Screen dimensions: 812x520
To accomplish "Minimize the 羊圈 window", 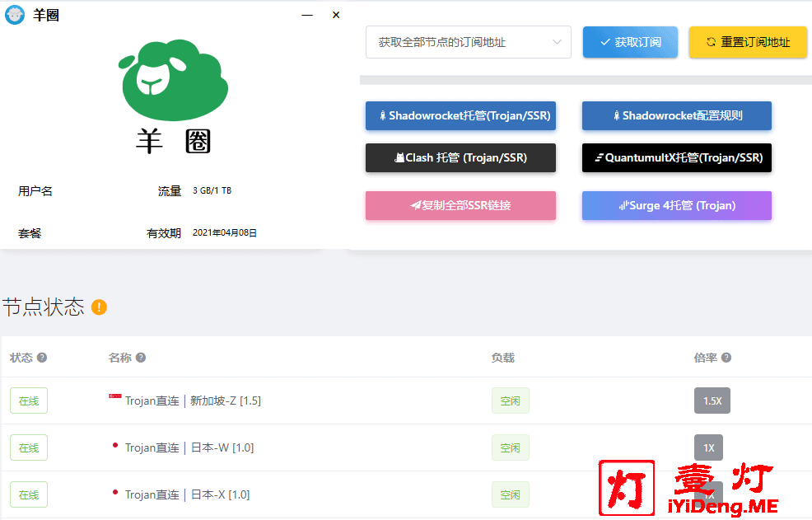I will click(x=307, y=15).
